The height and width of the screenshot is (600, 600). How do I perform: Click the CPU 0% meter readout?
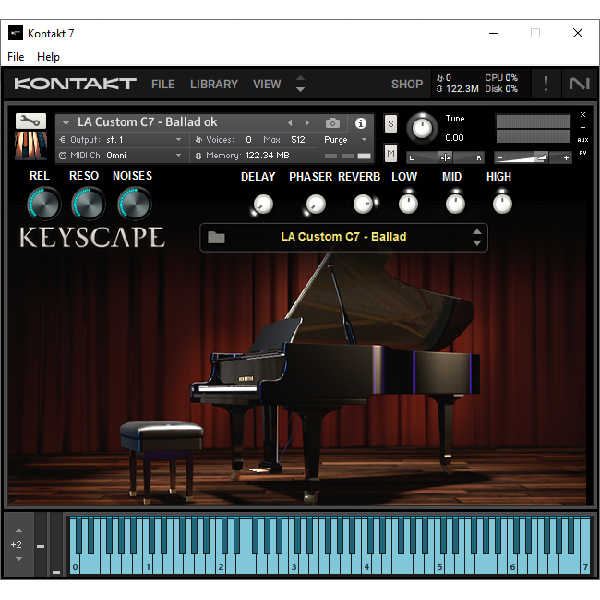coord(501,78)
